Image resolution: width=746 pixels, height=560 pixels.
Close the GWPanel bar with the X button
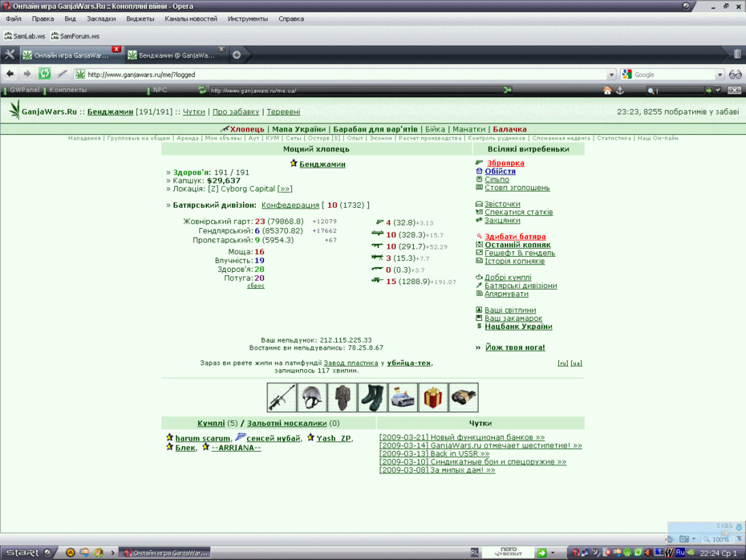[x=735, y=91]
